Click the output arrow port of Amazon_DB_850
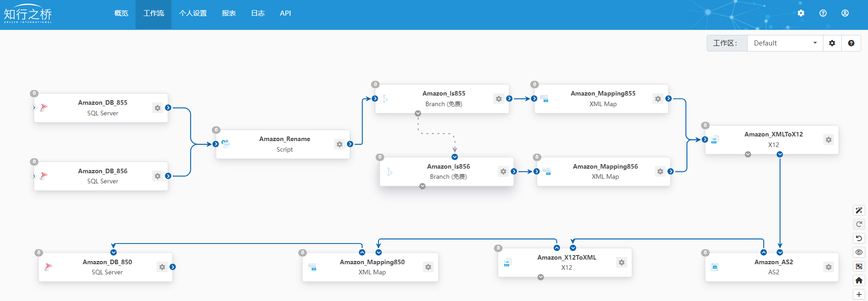Viewport: 868px width, 301px height. [173, 267]
